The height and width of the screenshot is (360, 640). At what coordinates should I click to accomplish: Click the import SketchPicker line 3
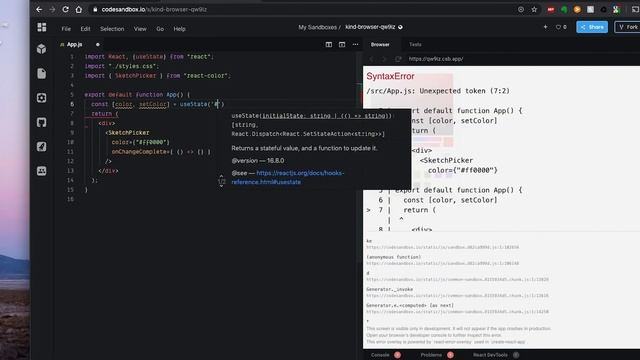pos(158,76)
